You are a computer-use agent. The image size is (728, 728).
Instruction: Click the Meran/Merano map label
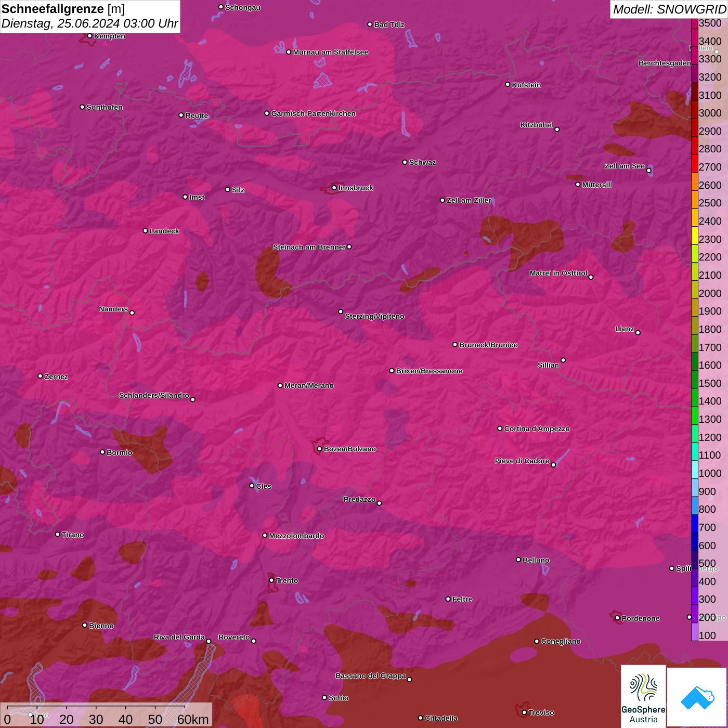(309, 385)
